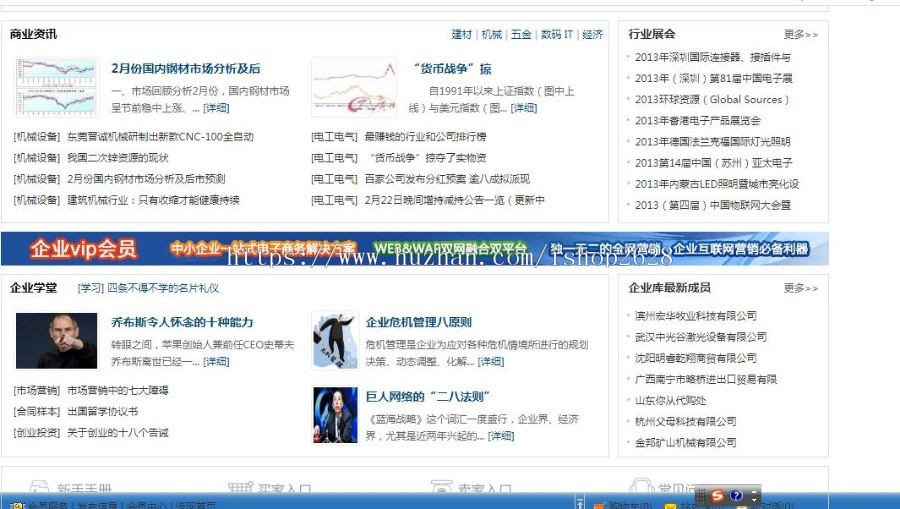Open the shopping cart 购物车 icon in bottom bar
Image resolution: width=900 pixels, height=509 pixels.
point(599,506)
